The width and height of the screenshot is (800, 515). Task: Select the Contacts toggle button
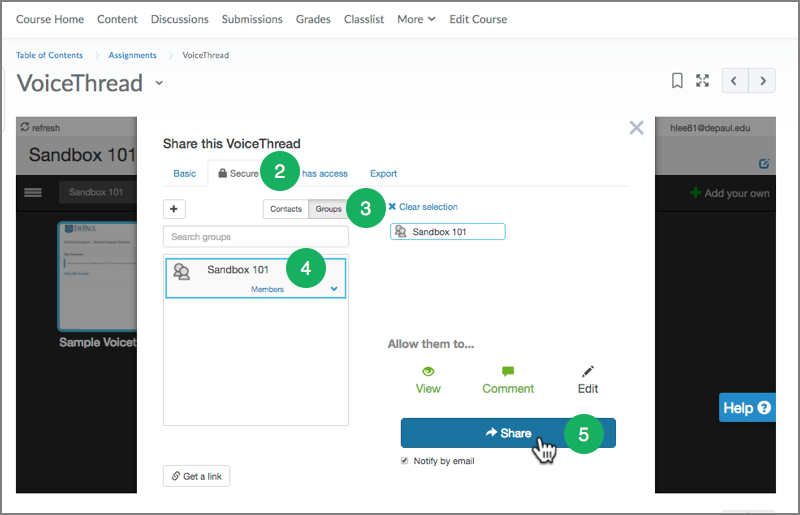286,209
